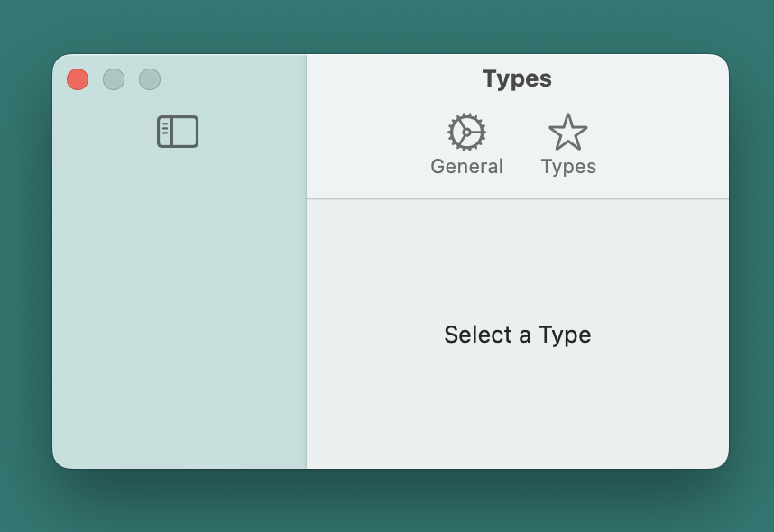This screenshot has width=774, height=532.
Task: Select the Types star icon
Action: coord(568,132)
